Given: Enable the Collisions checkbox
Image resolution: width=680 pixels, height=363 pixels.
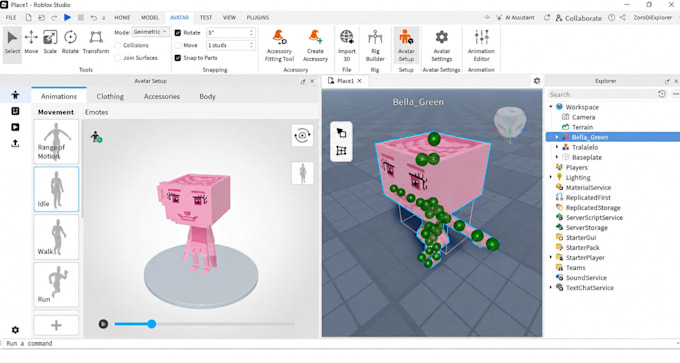Looking at the screenshot, I should click(118, 45).
